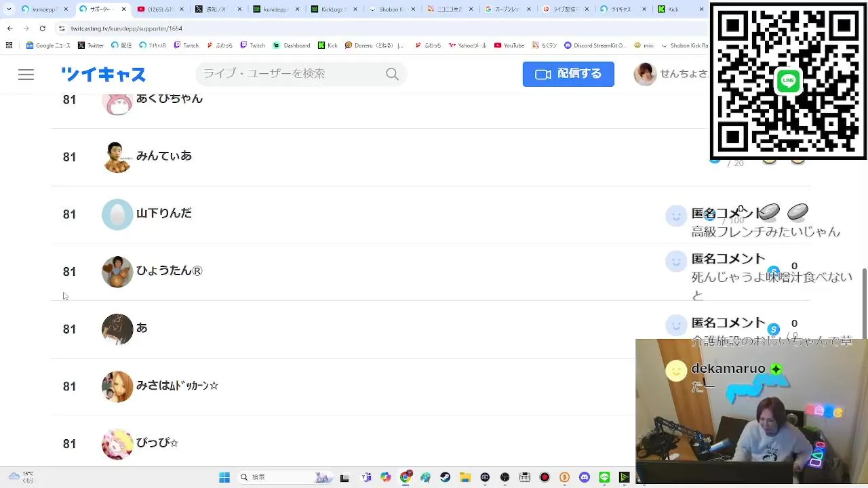Screen dimensions: 868x488
Task: Open the Discord StreamKit O... bookmark
Action: [595, 45]
